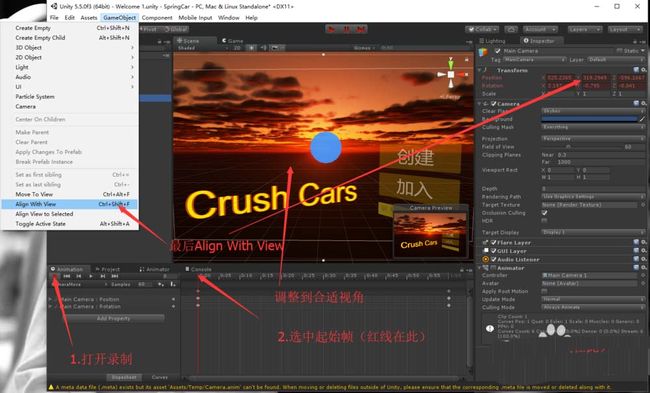Open the Transform component gear menu
The height and width of the screenshot is (393, 650).
[643, 70]
